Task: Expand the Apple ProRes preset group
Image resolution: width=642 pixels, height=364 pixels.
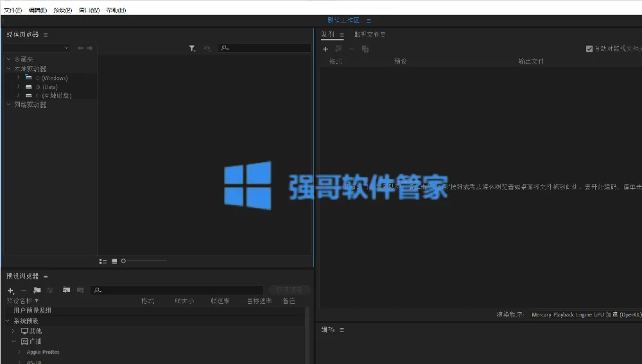Action: coord(19,352)
